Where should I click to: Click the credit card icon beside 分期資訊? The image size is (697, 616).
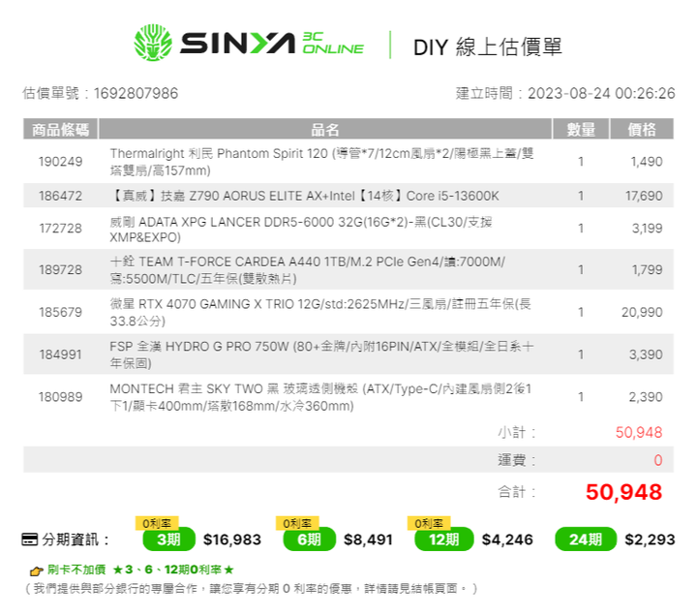pyautogui.click(x=30, y=539)
